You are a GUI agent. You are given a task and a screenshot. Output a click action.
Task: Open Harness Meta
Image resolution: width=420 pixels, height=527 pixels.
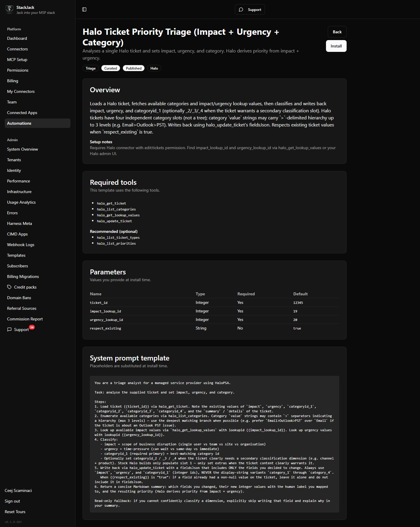click(37, 223)
